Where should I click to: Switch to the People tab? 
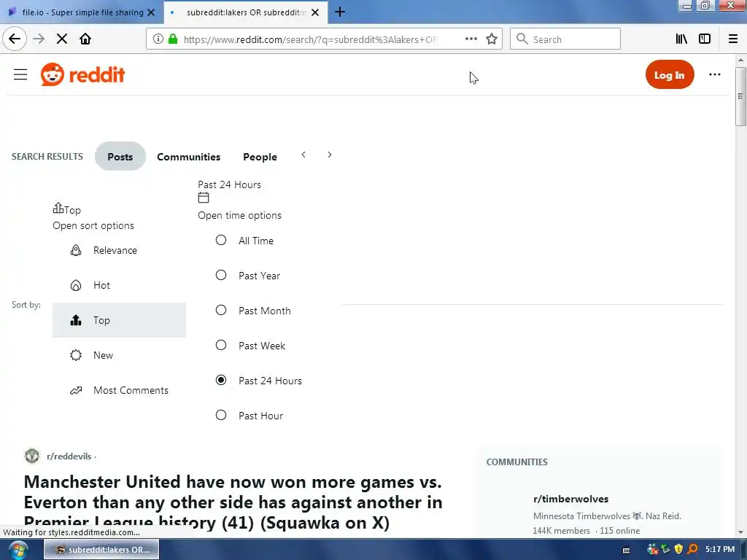click(x=260, y=157)
